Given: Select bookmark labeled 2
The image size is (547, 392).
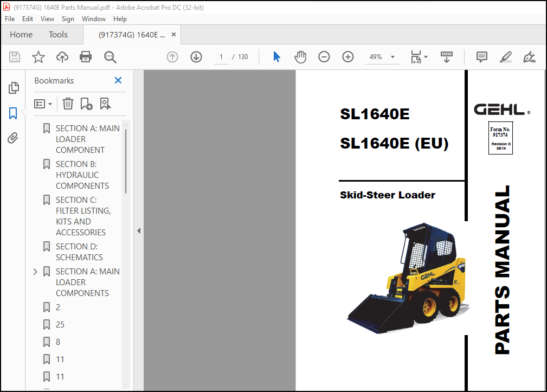Looking at the screenshot, I should click(x=58, y=307).
